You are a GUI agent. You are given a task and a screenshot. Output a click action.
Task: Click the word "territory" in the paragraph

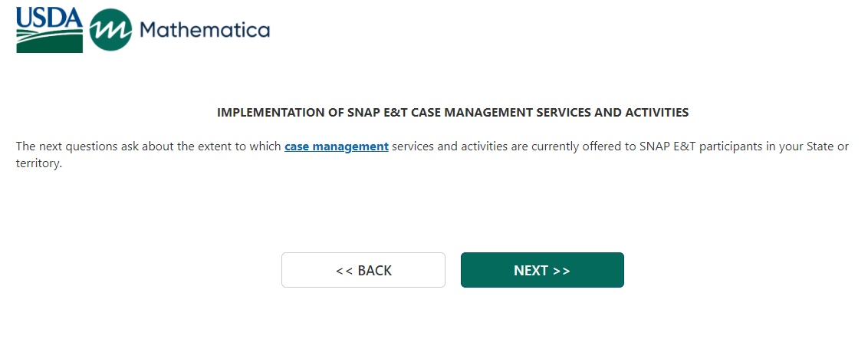(38, 163)
